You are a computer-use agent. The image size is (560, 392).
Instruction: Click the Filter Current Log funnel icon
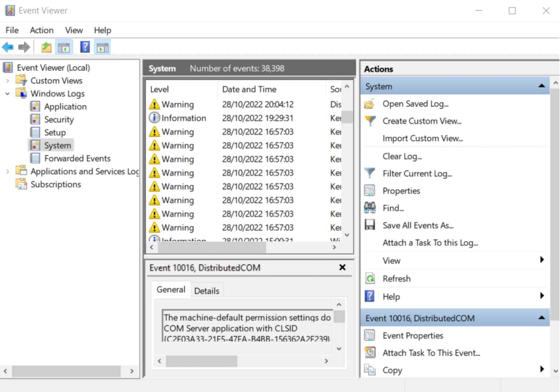pyautogui.click(x=370, y=173)
